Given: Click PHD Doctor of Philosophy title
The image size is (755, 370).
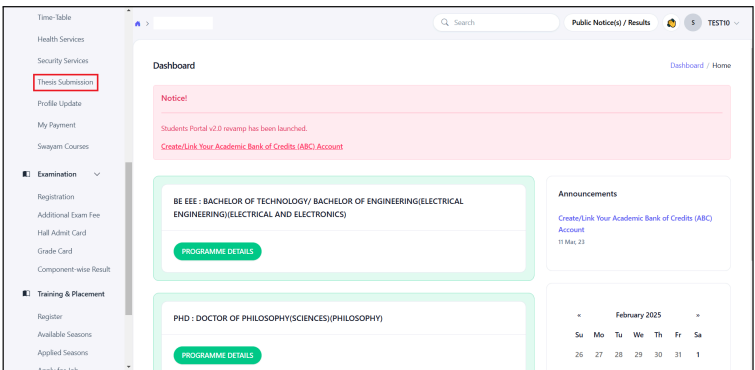Looking at the screenshot, I should tap(278, 318).
